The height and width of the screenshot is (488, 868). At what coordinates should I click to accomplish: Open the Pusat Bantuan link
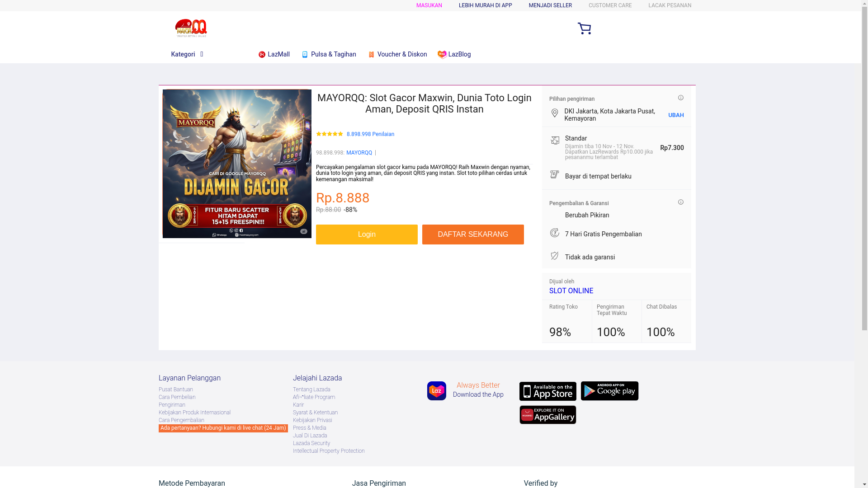pyautogui.click(x=175, y=389)
